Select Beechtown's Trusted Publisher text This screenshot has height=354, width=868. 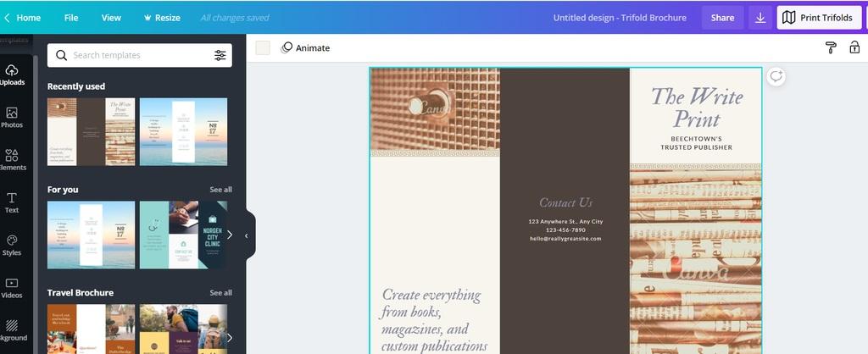coord(697,143)
